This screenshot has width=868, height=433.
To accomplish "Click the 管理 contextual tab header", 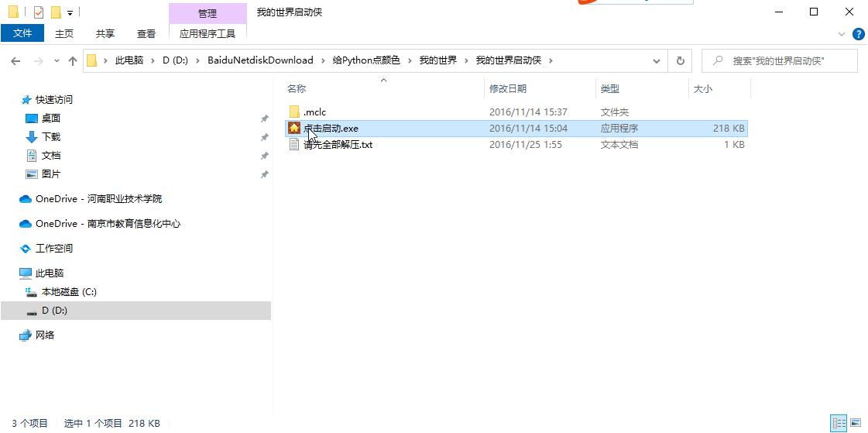I will pyautogui.click(x=208, y=13).
